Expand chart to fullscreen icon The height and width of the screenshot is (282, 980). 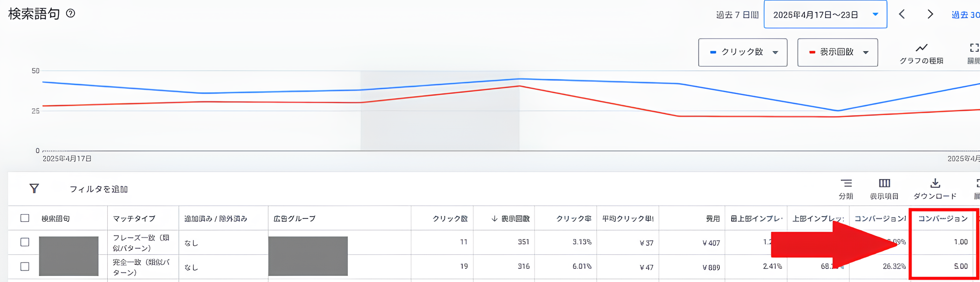pos(974,48)
